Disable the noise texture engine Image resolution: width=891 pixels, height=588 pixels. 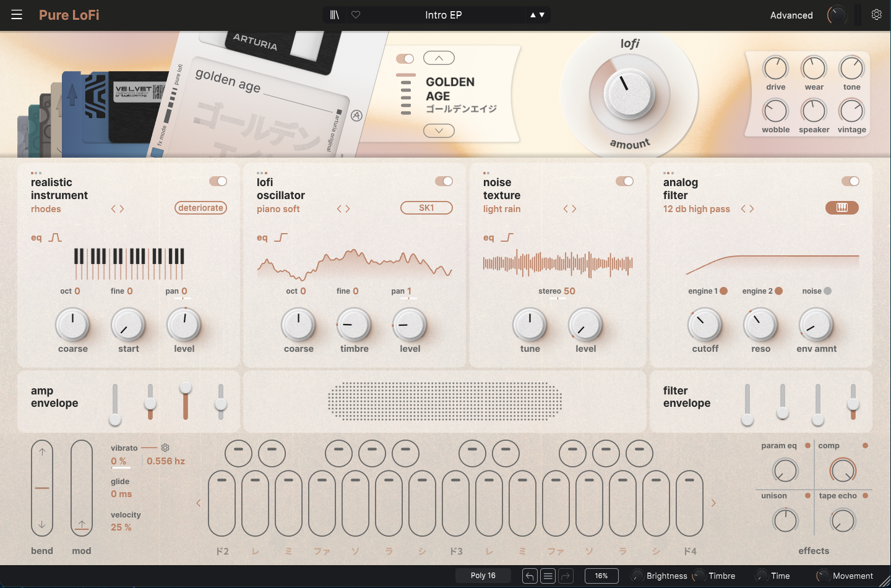[625, 181]
